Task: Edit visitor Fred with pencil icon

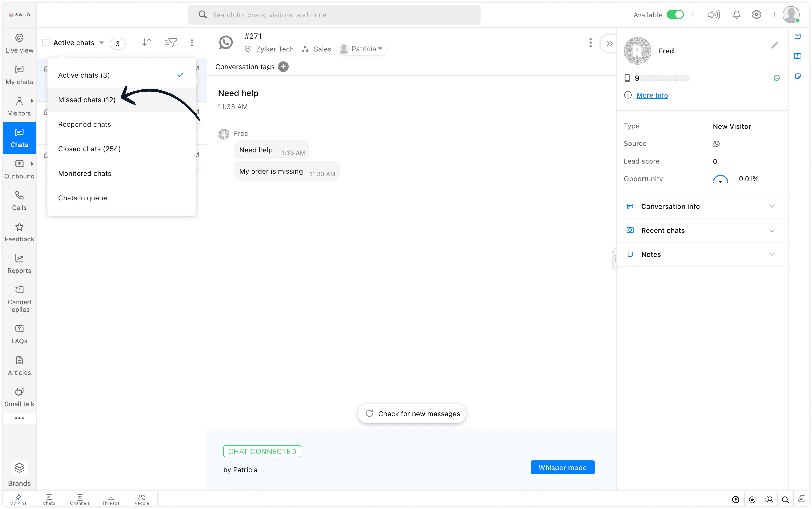Action: 774,45
